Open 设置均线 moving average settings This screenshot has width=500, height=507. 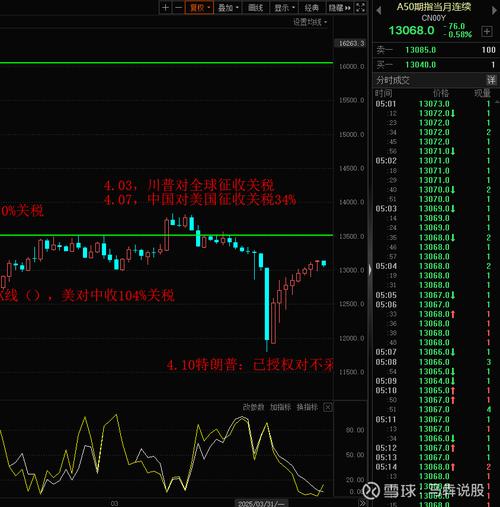click(x=310, y=22)
